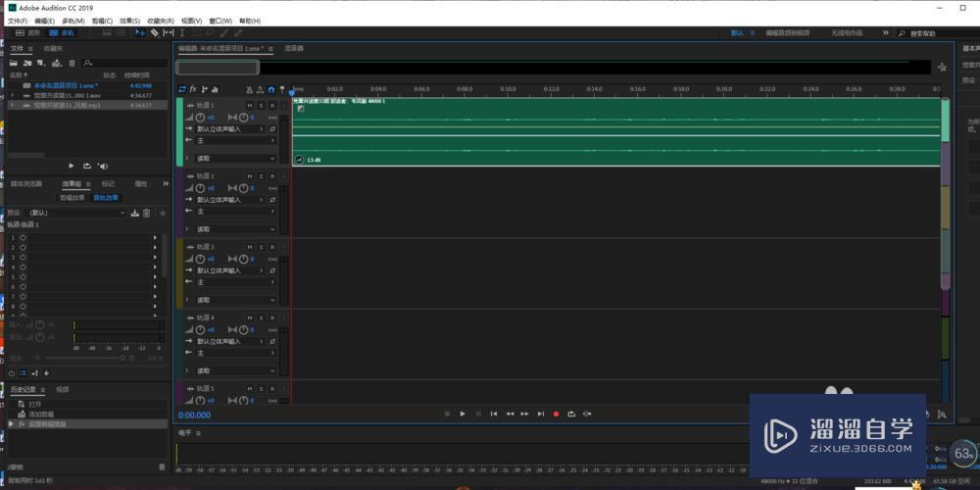Click the lightning apply-effects icon in rack

coord(46,373)
